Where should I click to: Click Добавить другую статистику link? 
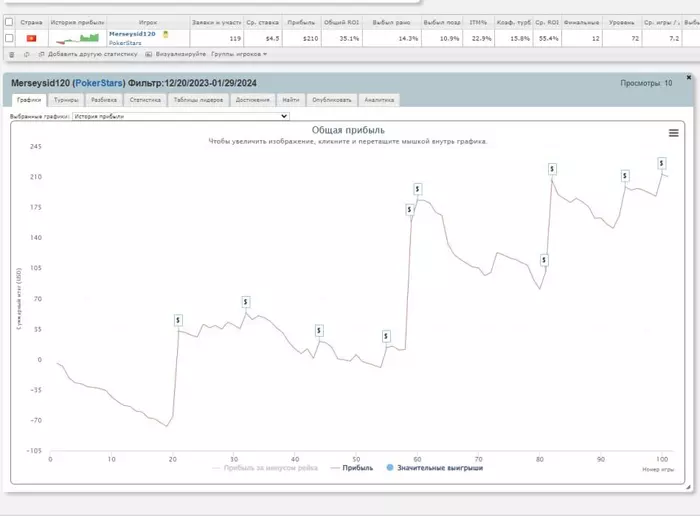(x=92, y=54)
